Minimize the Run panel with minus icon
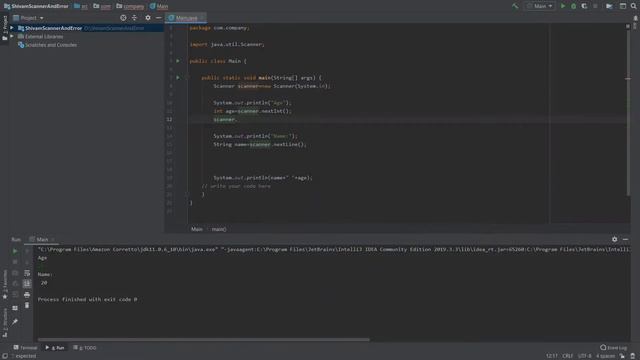 (x=625, y=239)
